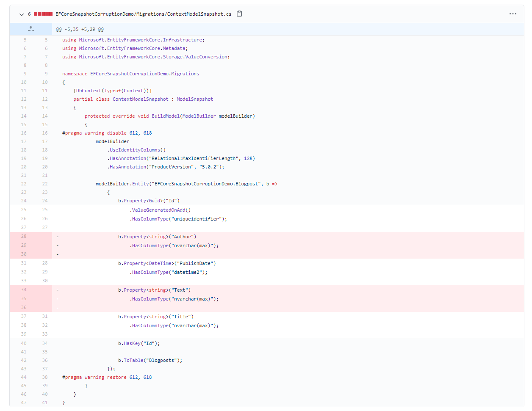The width and height of the screenshot is (532, 411).
Task: Select old line number 34 for the Text property
Action: [x=23, y=290]
